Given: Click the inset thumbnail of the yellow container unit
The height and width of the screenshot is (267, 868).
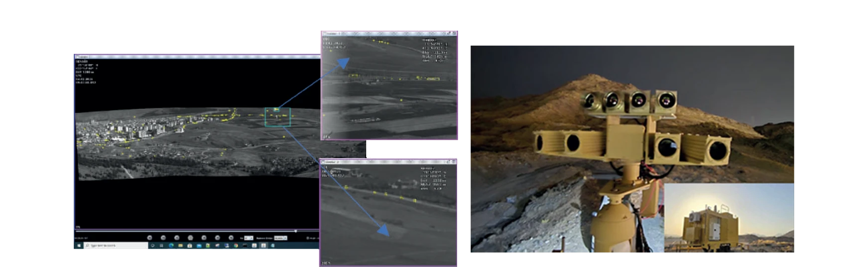Looking at the screenshot, I should point(730,219).
